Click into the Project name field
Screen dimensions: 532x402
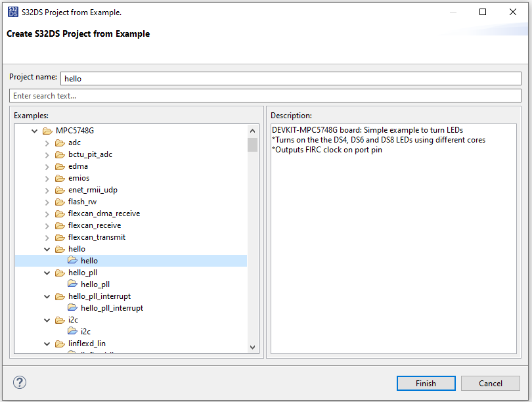pos(291,78)
